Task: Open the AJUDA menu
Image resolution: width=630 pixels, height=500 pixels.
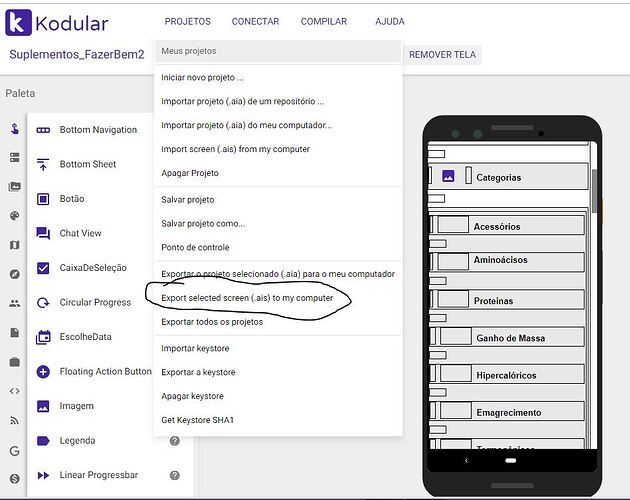Action: click(x=390, y=21)
